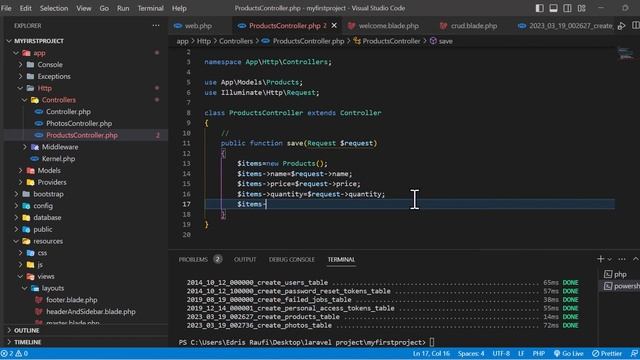Collapse the resources folder

48,241
